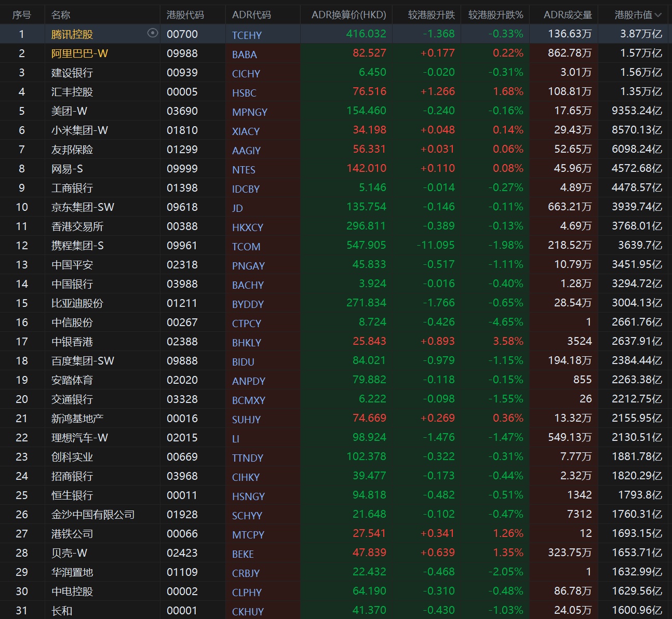This screenshot has width=672, height=619.
Task: Open the 恒生银行 stock name
Action: tap(72, 495)
